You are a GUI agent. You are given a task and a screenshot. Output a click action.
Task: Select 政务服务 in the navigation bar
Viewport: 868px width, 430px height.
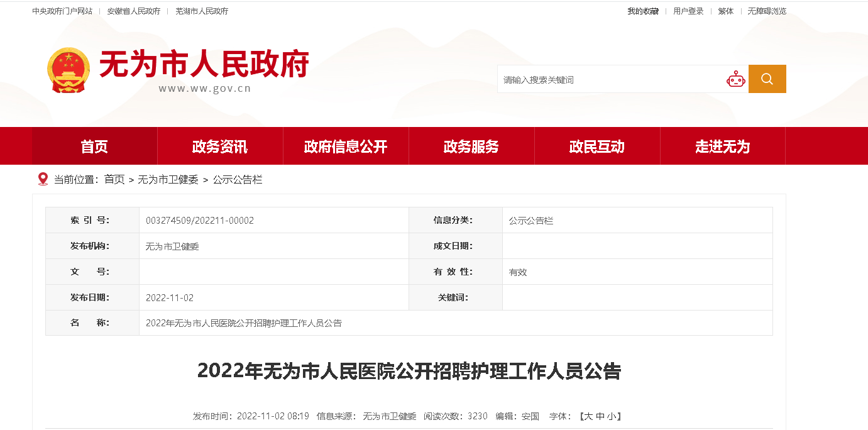click(x=471, y=146)
